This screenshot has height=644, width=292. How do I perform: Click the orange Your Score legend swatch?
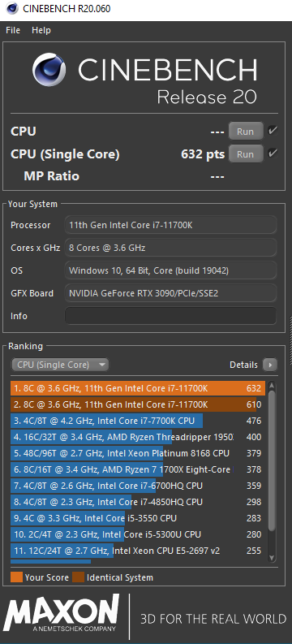16,577
